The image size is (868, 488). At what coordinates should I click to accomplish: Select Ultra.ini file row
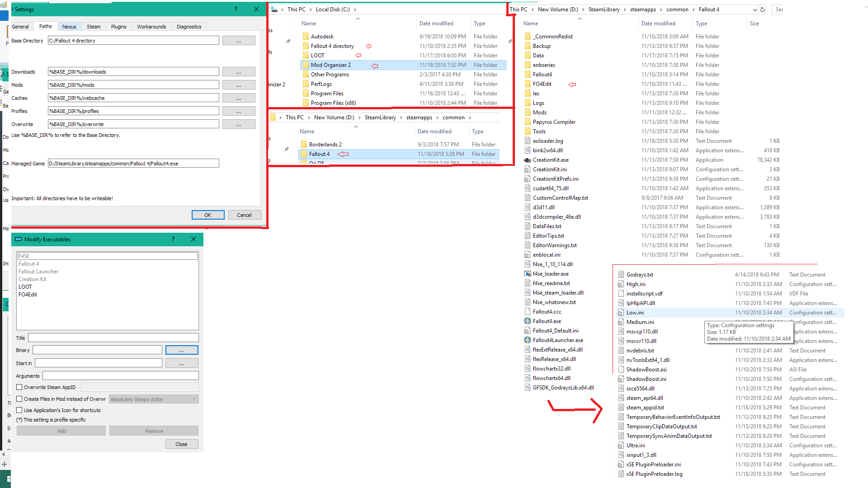point(730,446)
